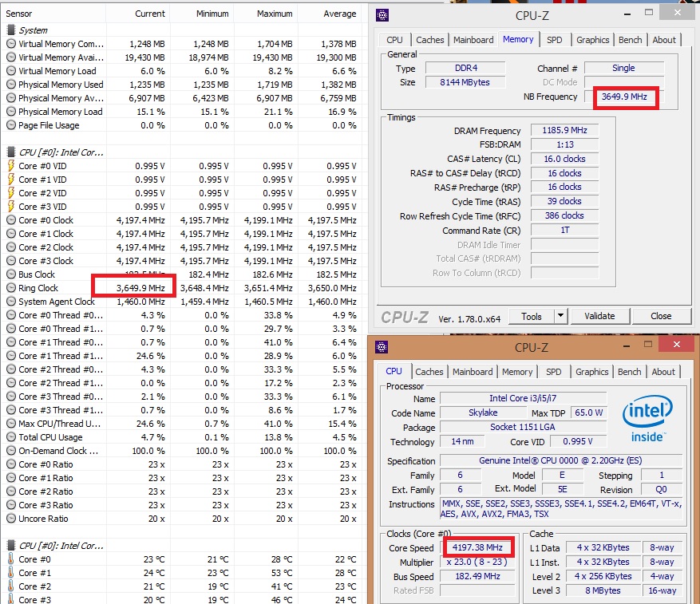700x604 pixels.
Task: Click the Current column header
Action: pos(138,14)
